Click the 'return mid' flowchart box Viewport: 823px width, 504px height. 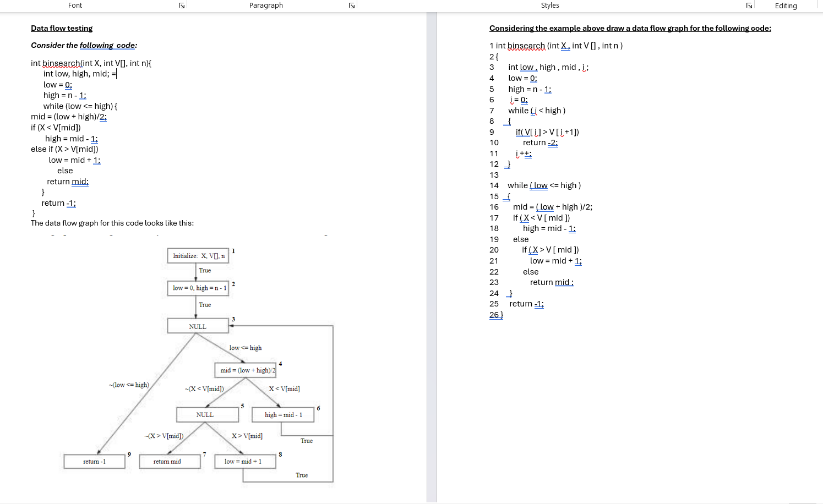click(x=170, y=461)
